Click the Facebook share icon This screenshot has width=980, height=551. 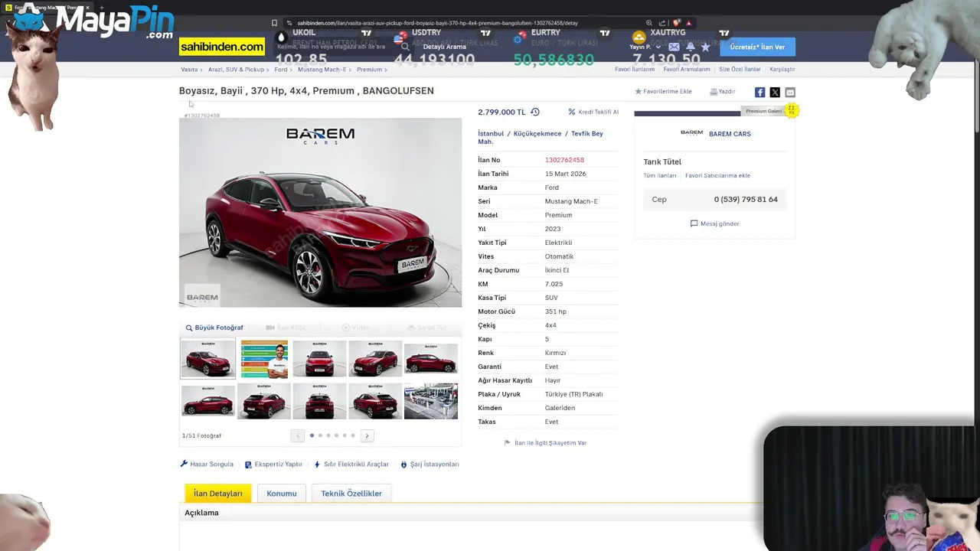point(759,92)
